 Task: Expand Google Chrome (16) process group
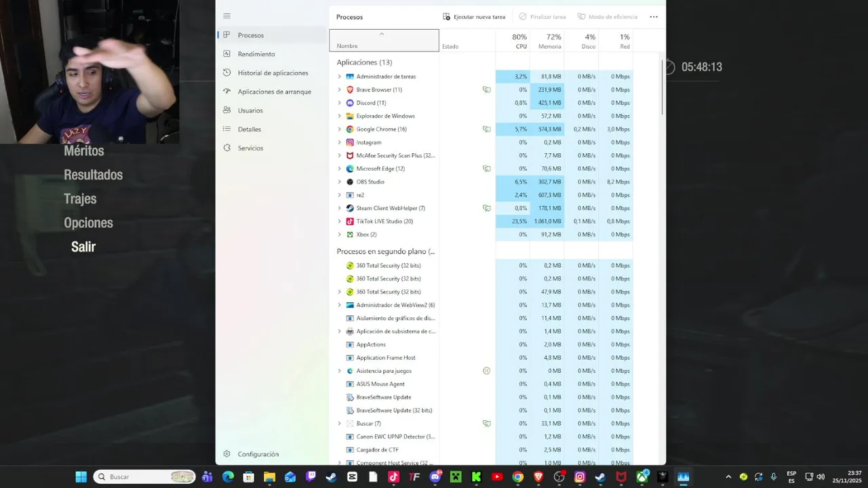pos(339,129)
